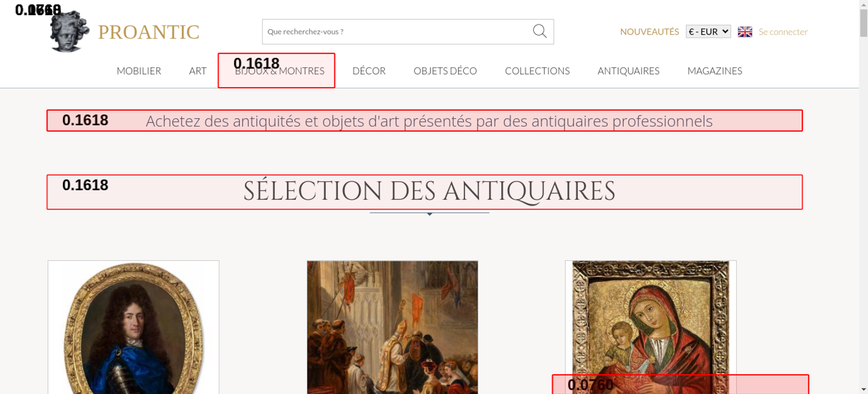This screenshot has height=394, width=868.
Task: Click the scrollbar up arrow
Action: pos(863,4)
